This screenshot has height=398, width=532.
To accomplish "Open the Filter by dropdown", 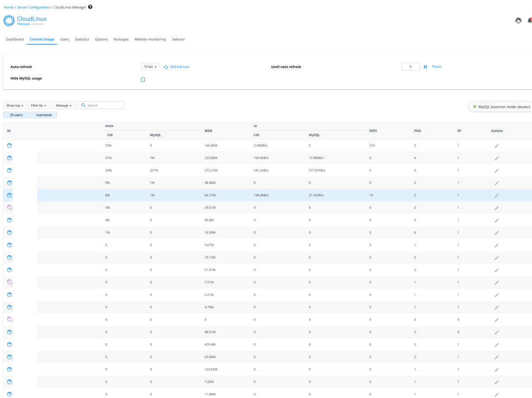I will point(38,106).
